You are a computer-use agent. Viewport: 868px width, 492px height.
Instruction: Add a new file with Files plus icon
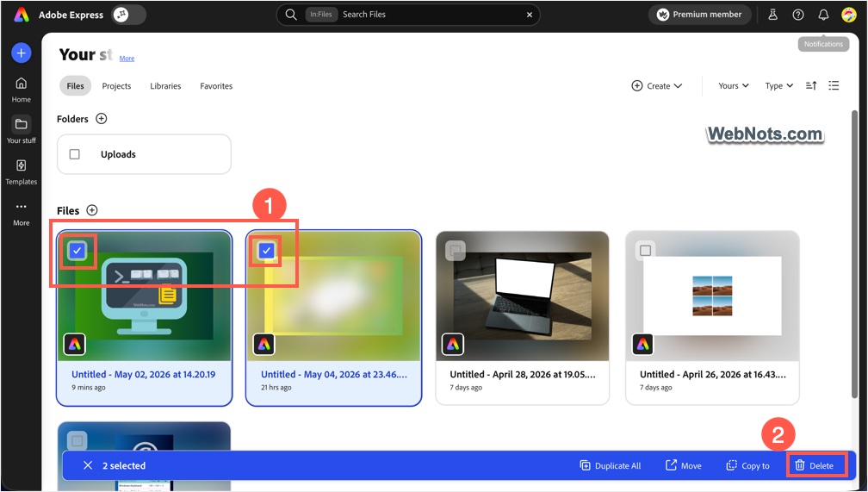click(x=92, y=210)
